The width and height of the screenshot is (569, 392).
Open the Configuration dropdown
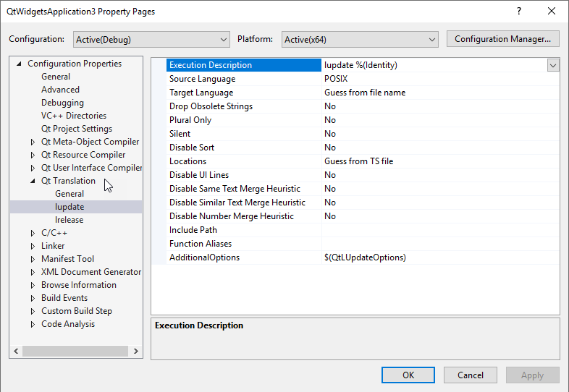click(x=151, y=40)
